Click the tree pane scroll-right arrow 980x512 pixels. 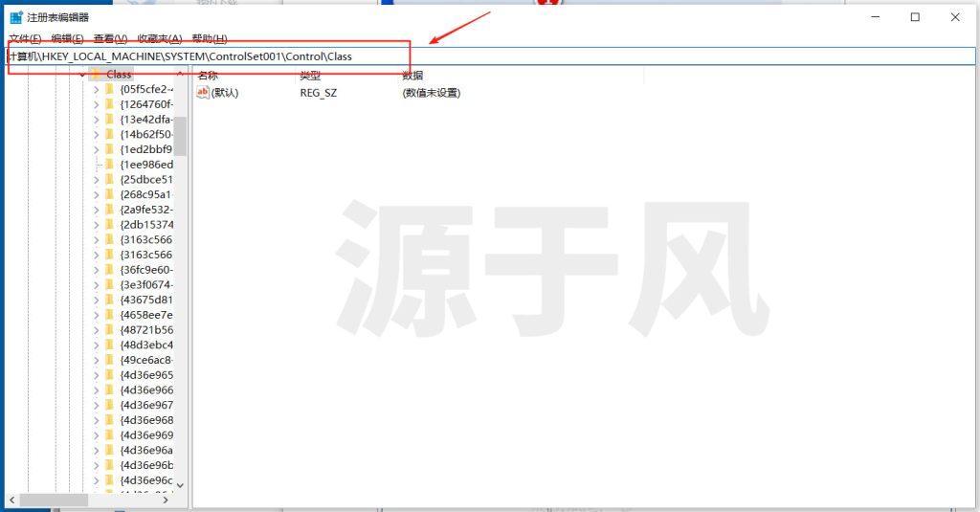166,501
